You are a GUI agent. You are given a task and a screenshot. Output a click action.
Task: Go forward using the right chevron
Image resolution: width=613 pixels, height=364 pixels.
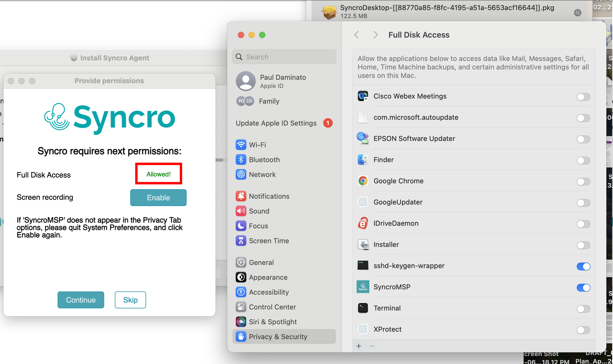click(375, 35)
